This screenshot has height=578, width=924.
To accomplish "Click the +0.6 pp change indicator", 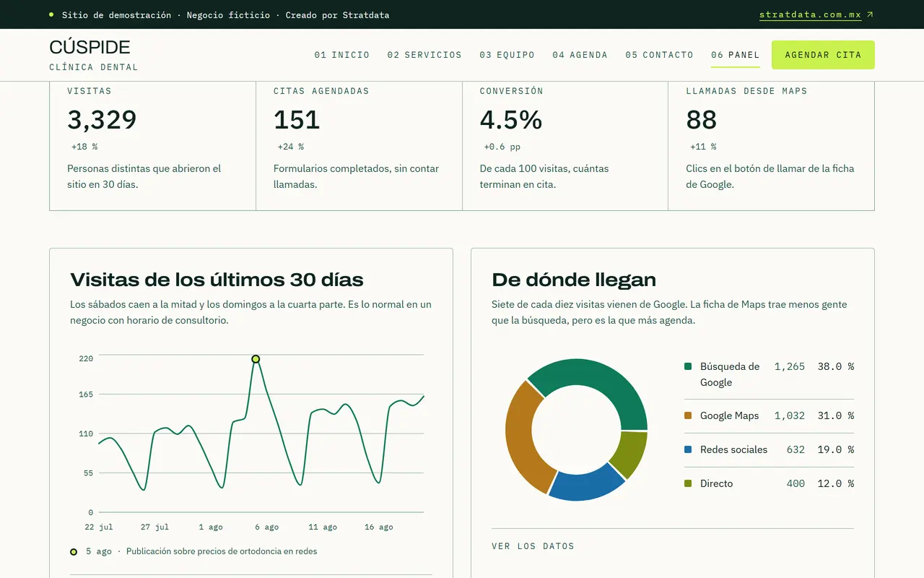I will (502, 147).
